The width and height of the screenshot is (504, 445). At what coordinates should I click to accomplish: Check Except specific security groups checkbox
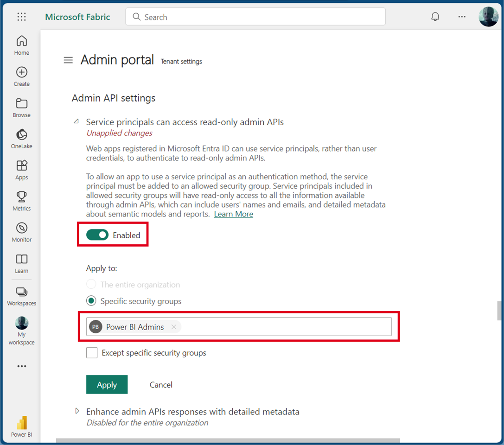pyautogui.click(x=92, y=353)
